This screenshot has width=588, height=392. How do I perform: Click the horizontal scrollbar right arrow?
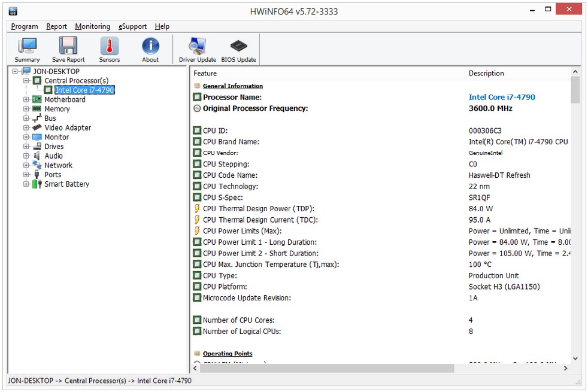click(565, 368)
